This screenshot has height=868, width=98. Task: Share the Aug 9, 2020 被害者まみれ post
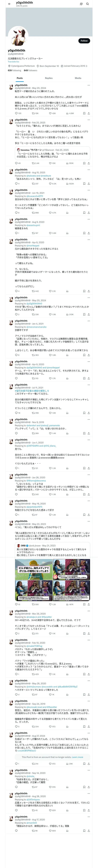tap(89, 233)
